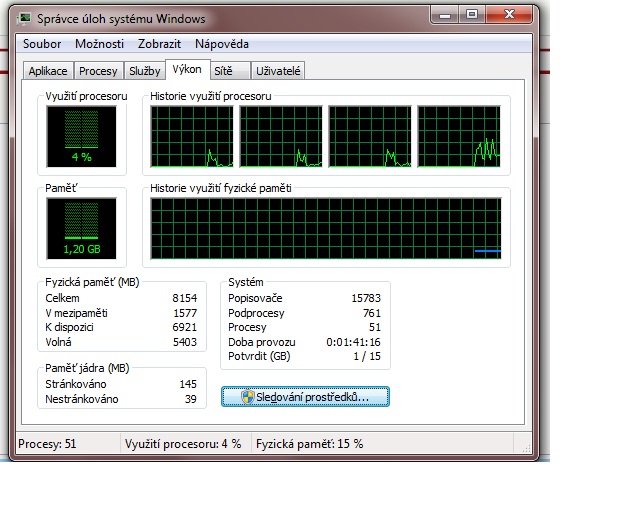Viewport: 620px width, 523px height.
Task: Click the Celkem value 8154
Action: pos(185,298)
